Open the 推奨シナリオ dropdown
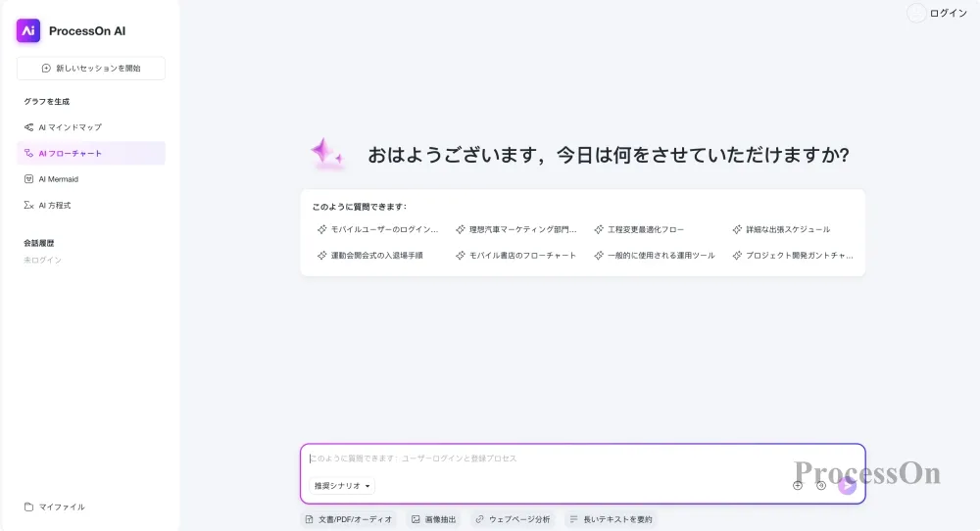The width and height of the screenshot is (980, 531). tap(342, 486)
